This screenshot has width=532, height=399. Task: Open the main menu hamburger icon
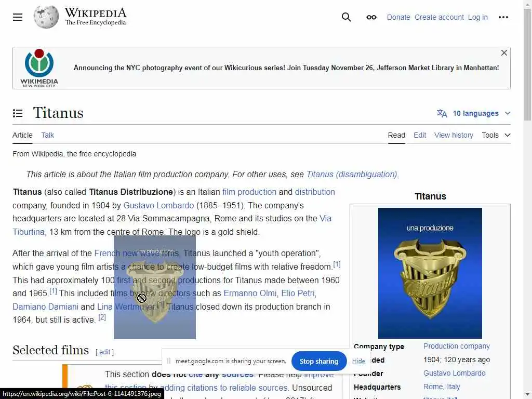[x=18, y=17]
